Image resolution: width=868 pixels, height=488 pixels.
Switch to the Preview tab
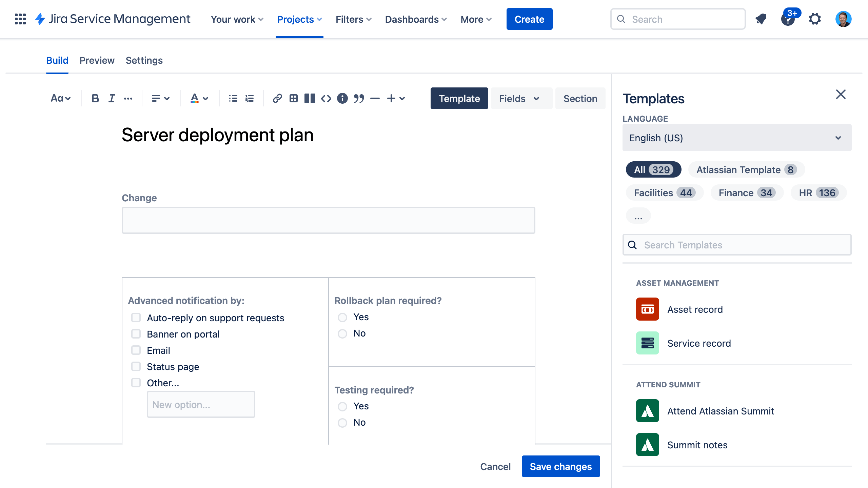(x=97, y=60)
